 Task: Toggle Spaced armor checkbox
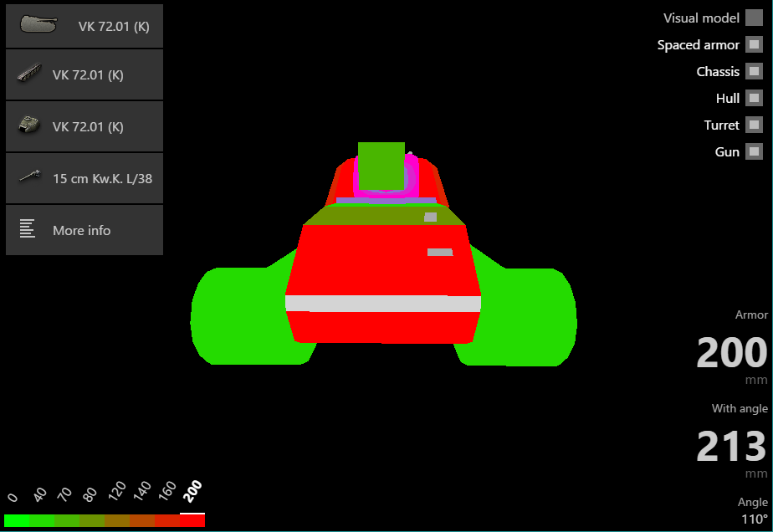click(754, 44)
